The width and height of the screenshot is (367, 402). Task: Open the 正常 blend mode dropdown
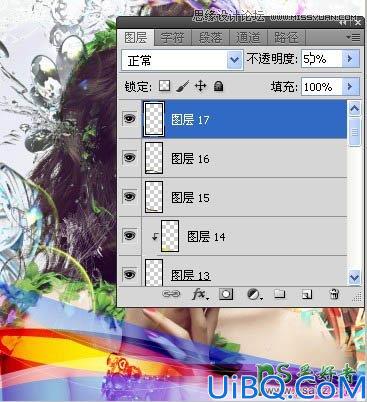(x=182, y=60)
